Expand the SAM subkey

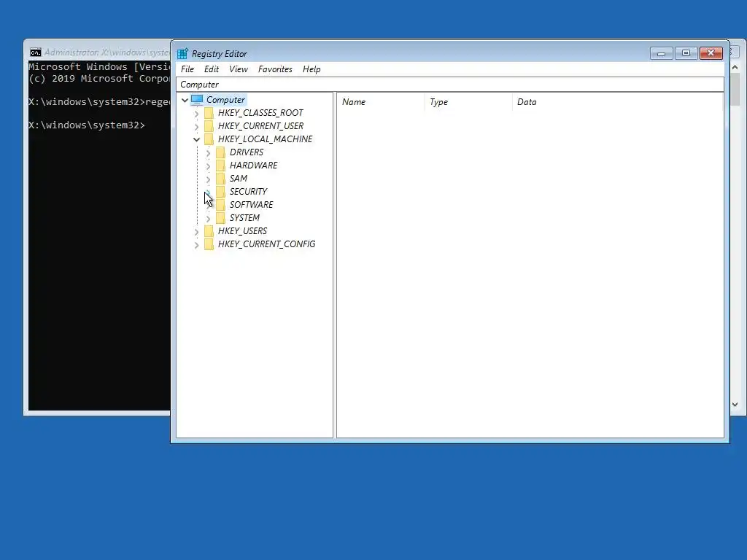pyautogui.click(x=208, y=179)
